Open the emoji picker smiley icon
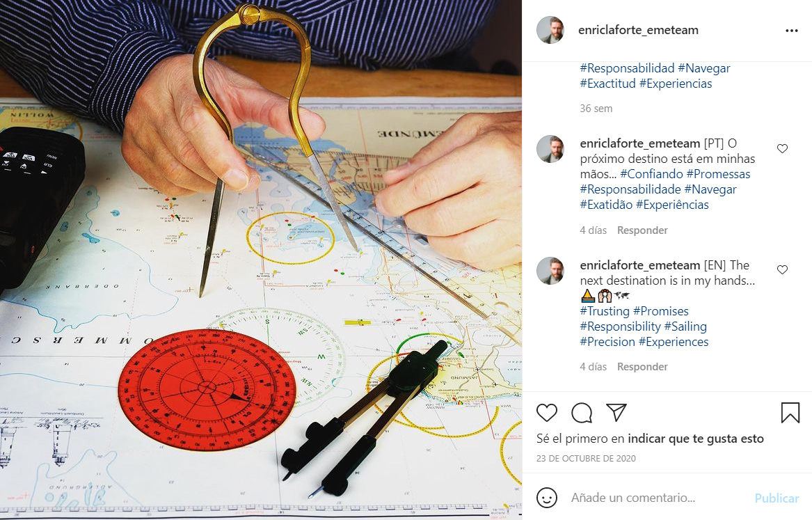 546,498
